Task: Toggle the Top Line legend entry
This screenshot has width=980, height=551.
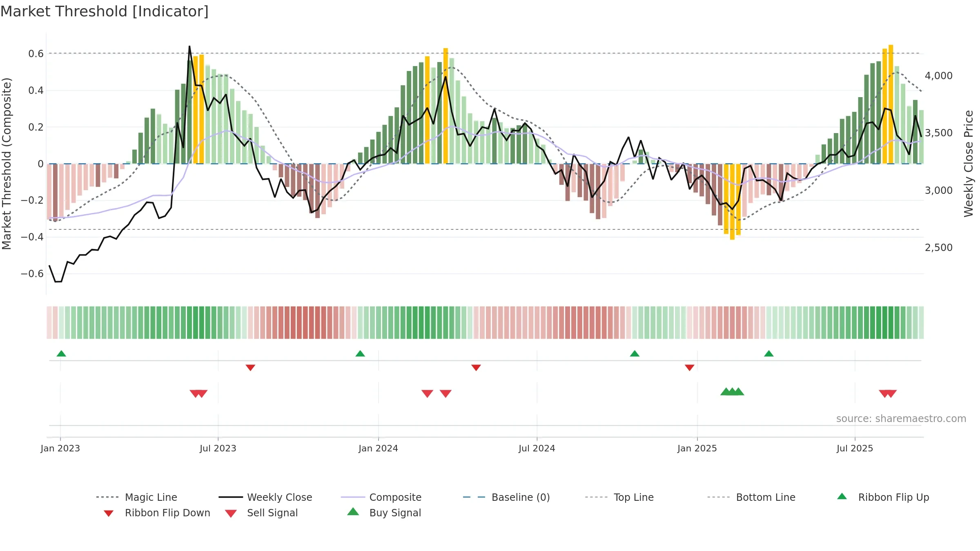Action: tap(619, 497)
